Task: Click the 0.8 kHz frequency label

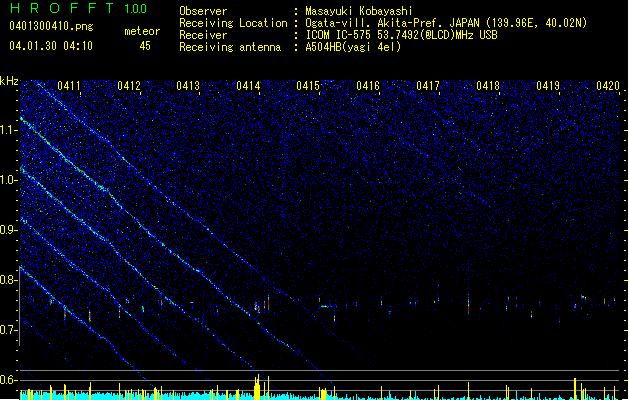Action: point(9,280)
